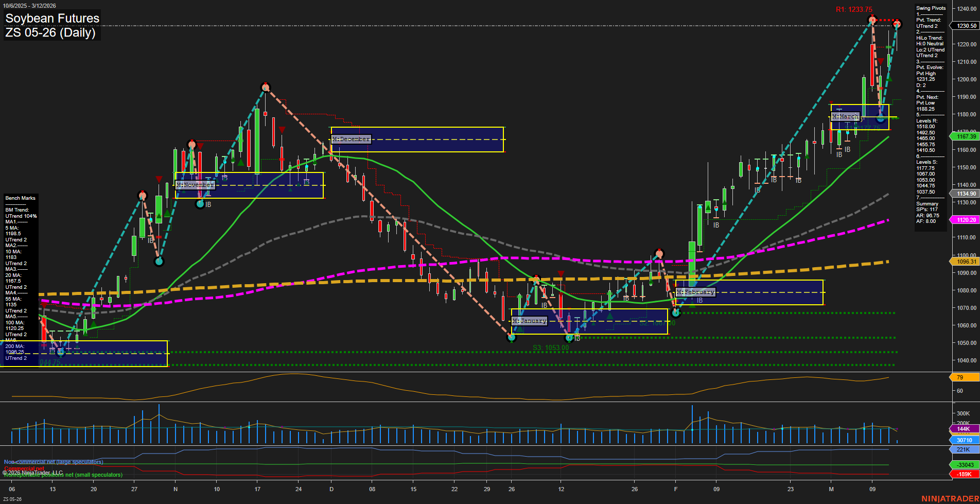Select the HiLo Trend: entry in Swing Pivots
This screenshot has width=980, height=504.
pyautogui.click(x=930, y=38)
